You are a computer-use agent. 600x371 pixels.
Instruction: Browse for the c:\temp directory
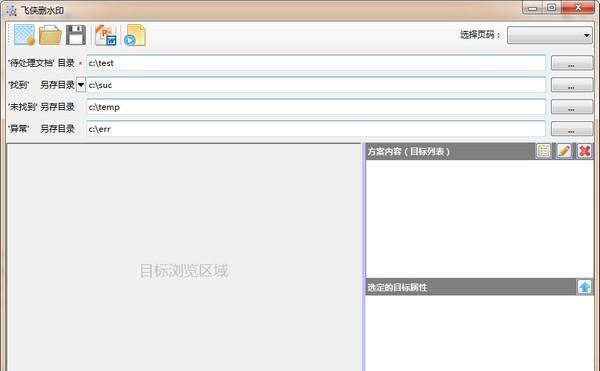coord(572,107)
